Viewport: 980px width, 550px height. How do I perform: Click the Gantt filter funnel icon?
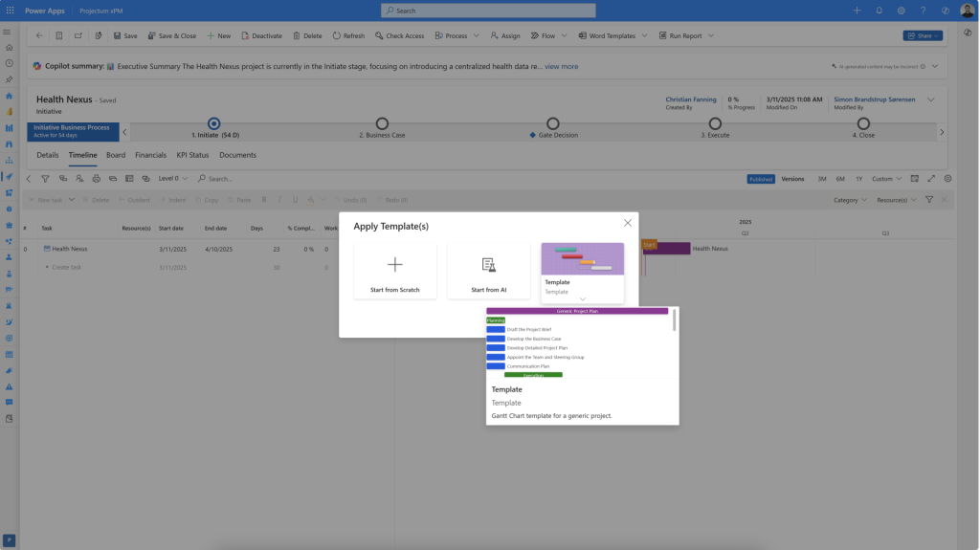coord(45,179)
